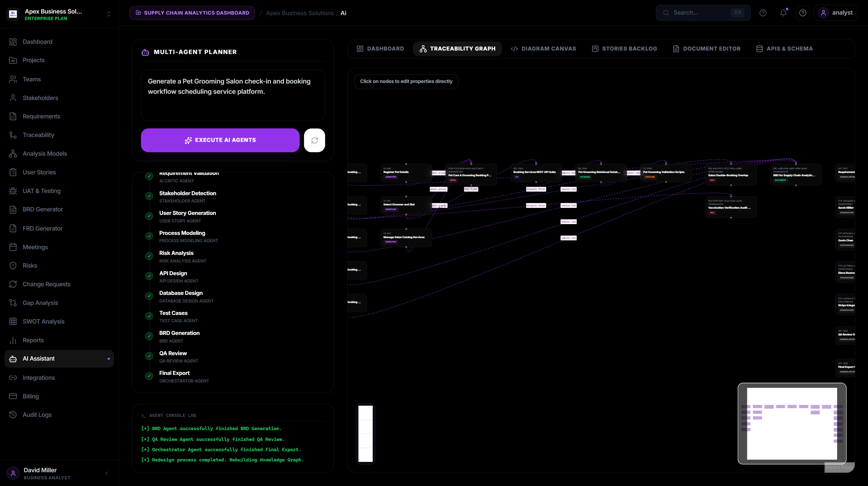The width and height of the screenshot is (868, 486).
Task: Click the planner prompt text area
Action: [x=233, y=95]
